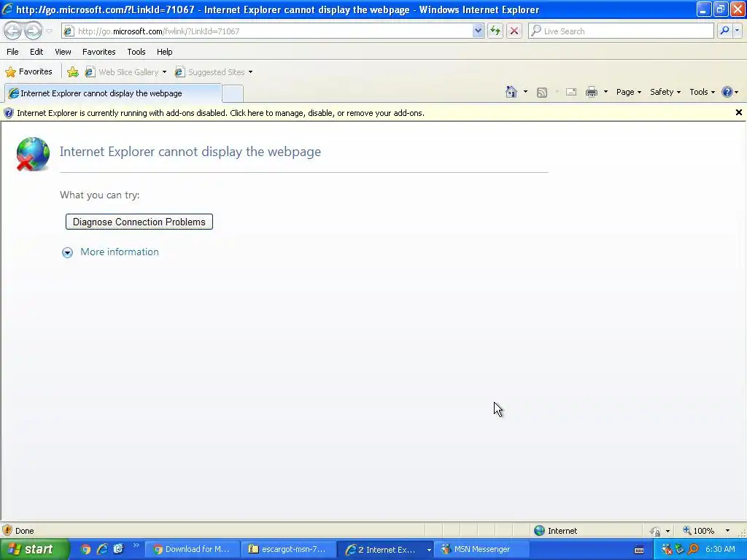Expand Suggested Sites dropdown arrow
The image size is (747, 560).
pos(251,72)
